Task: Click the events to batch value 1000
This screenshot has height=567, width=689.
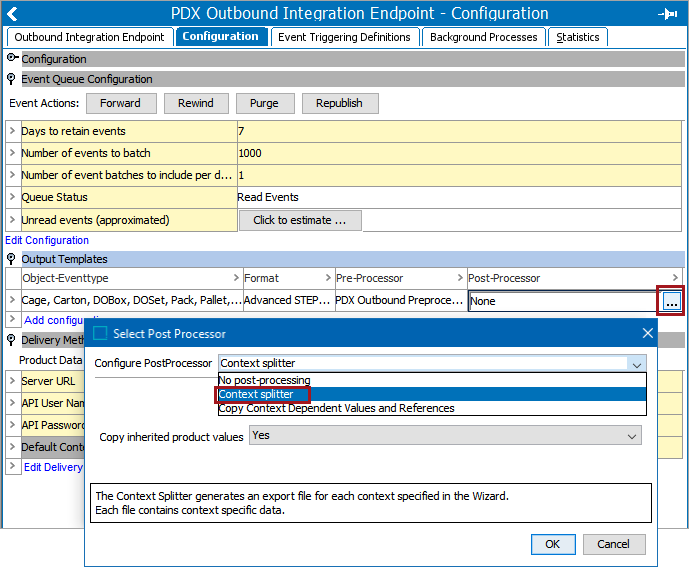Action: (459, 153)
